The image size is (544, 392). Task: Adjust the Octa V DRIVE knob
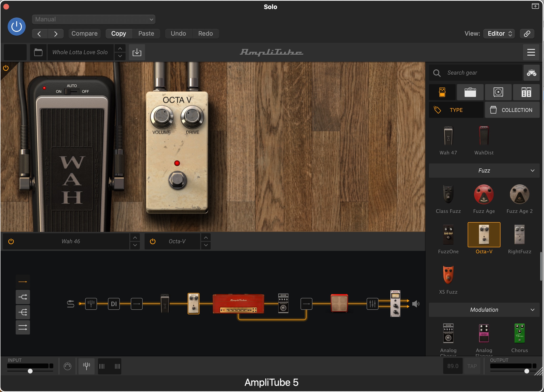192,117
